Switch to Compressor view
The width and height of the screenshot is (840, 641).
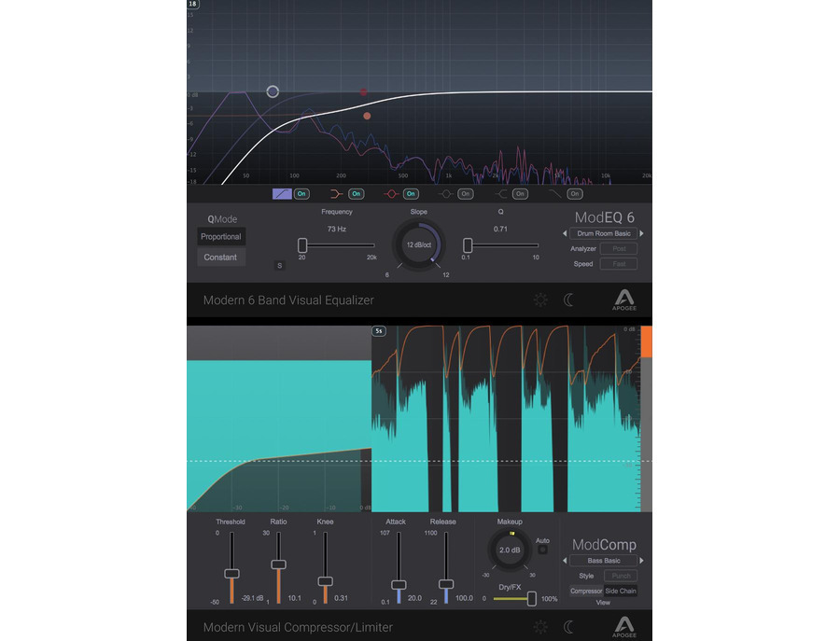pos(586,592)
